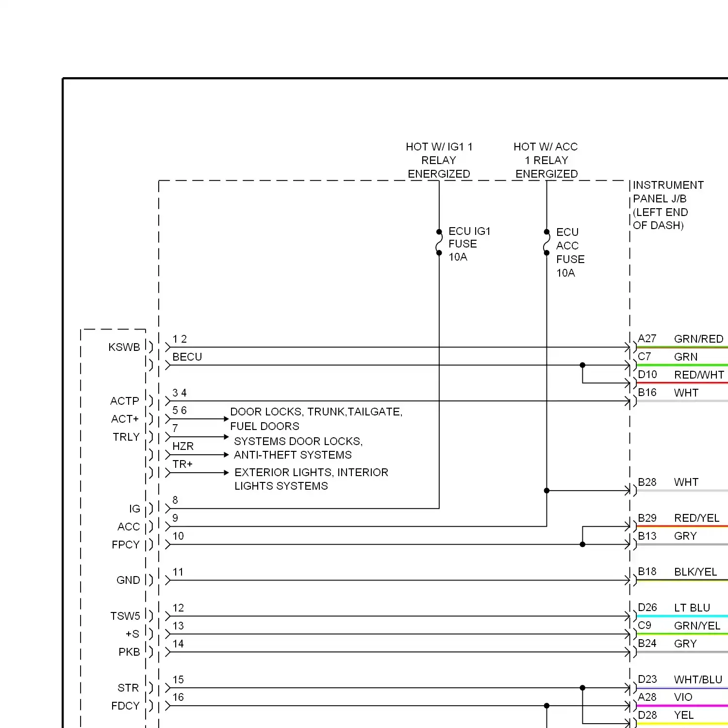728x728 pixels.
Task: Click the RED/WHT wire color label
Action: 699,375
